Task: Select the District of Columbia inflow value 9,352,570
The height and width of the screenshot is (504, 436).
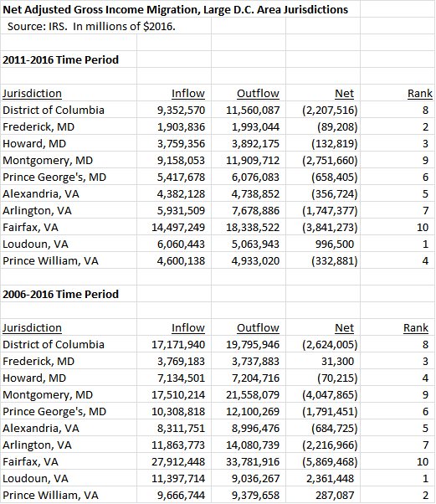Action: 181,111
